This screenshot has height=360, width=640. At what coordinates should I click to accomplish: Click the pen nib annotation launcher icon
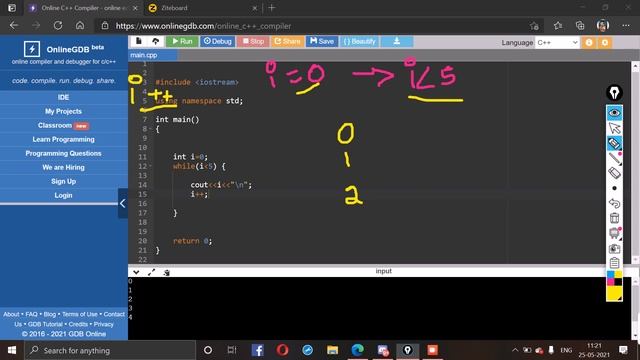pyautogui.click(x=614, y=93)
